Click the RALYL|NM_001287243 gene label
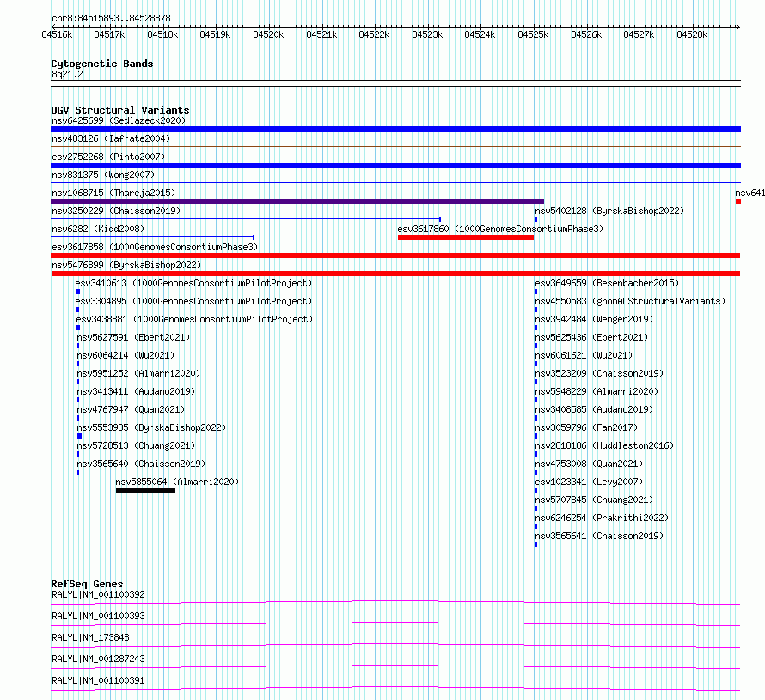Screen dimensions: 765x700 point(98,659)
